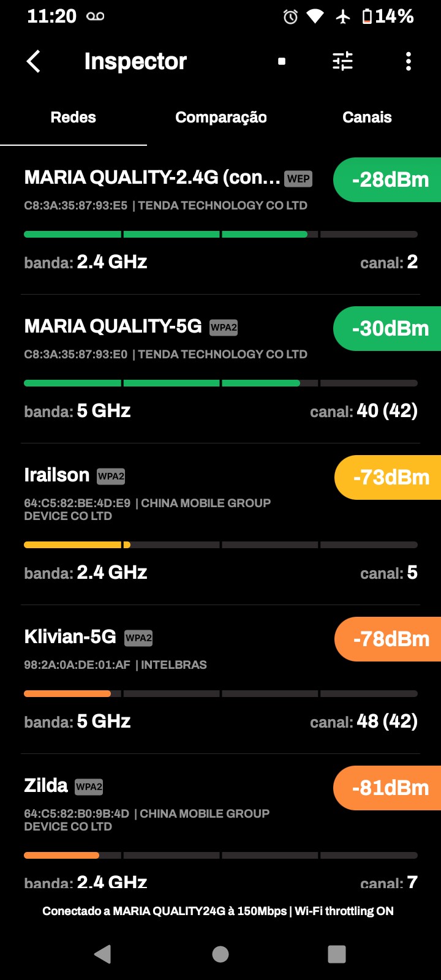Tap the orange -78dBm badge
Image resolution: width=441 pixels, height=980 pixels.
pos(389,639)
